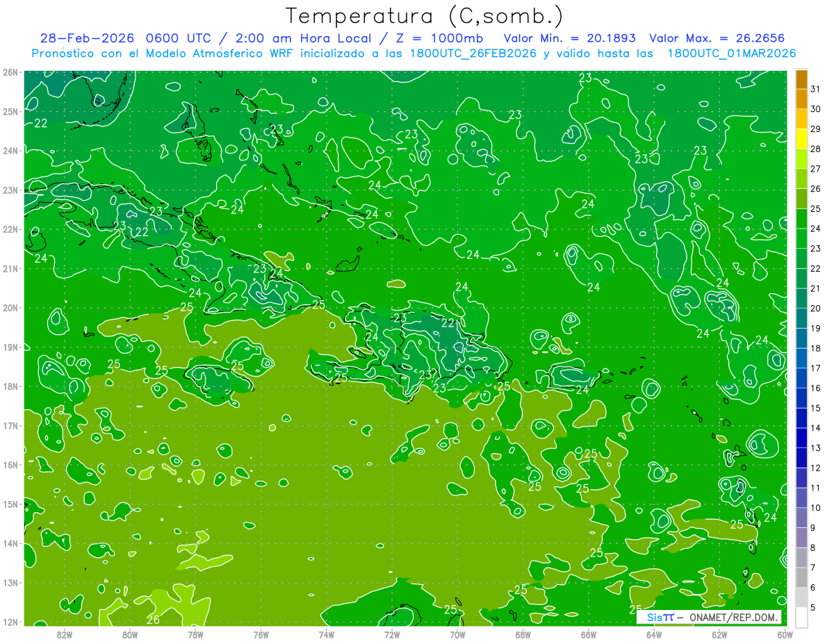Click the "12N" latitude axis label
This screenshot has height=644, width=834.
click(10, 622)
